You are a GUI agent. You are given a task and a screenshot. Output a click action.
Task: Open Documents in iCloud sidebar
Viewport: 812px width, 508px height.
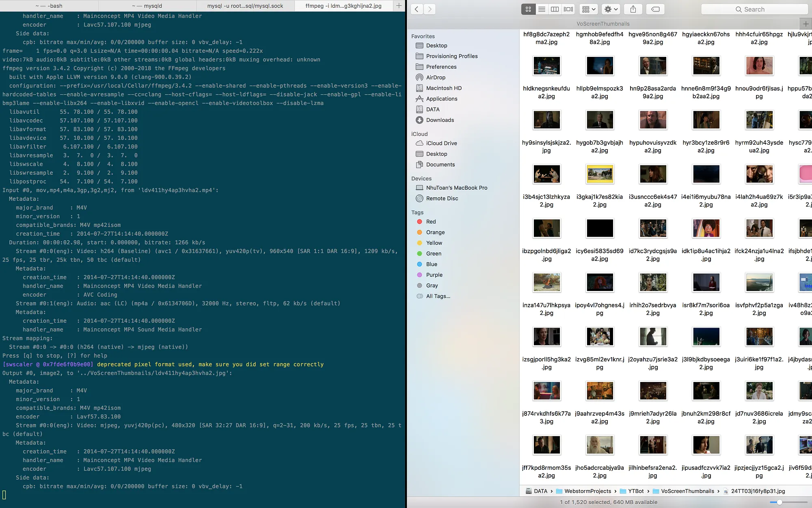coord(441,165)
